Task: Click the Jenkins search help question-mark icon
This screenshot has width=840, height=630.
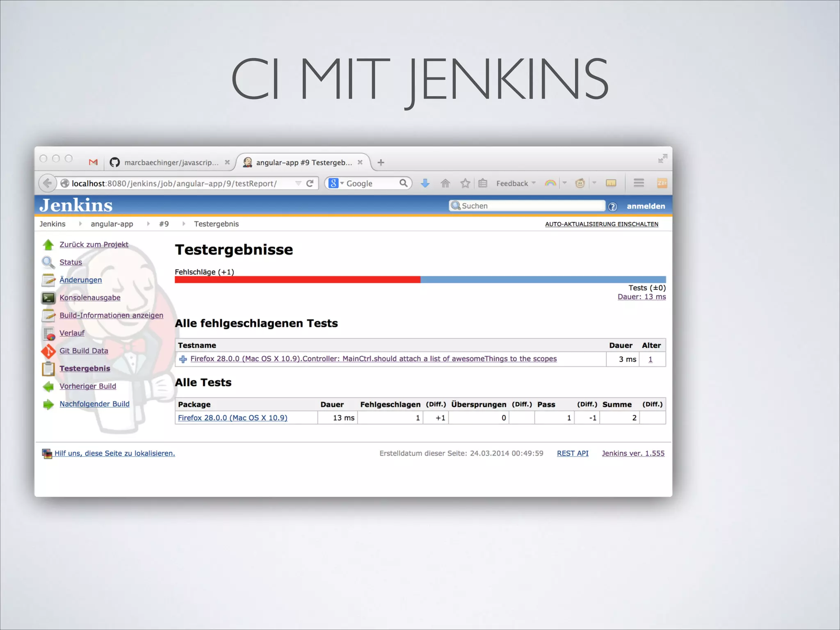Action: point(613,207)
